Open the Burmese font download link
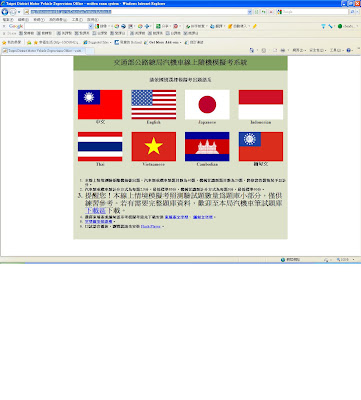This screenshot has height=400, width=361. [203, 217]
